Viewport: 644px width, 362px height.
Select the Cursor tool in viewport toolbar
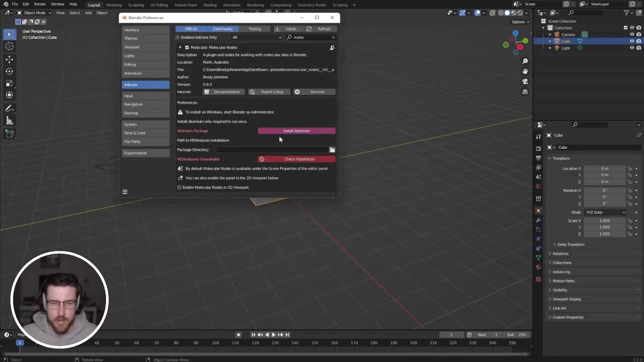tap(9, 46)
